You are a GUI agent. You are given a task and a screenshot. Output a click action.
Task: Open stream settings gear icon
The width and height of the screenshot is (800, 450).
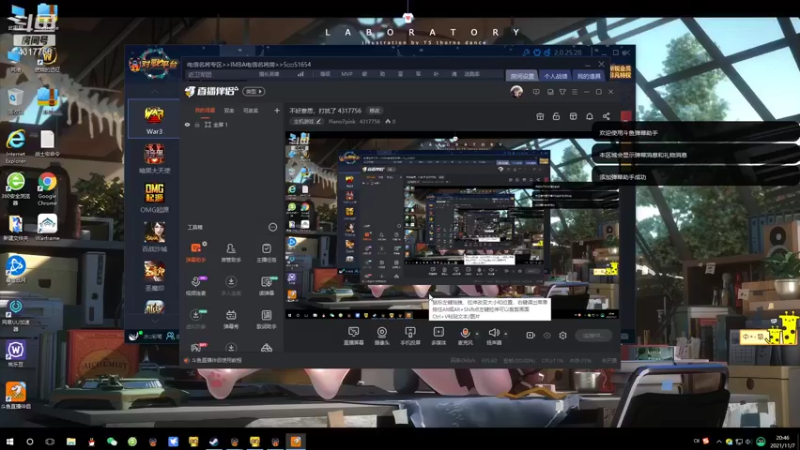pos(563,335)
